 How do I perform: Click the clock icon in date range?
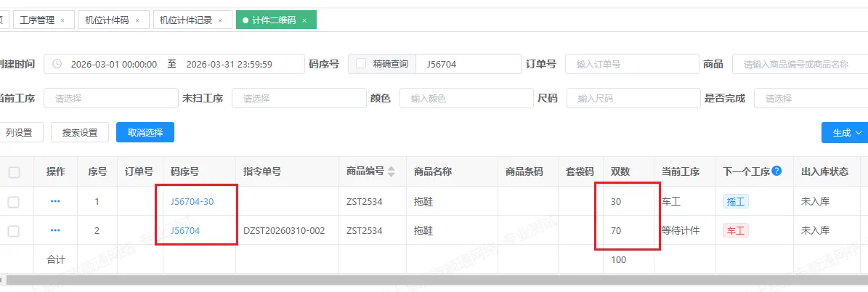(x=57, y=64)
